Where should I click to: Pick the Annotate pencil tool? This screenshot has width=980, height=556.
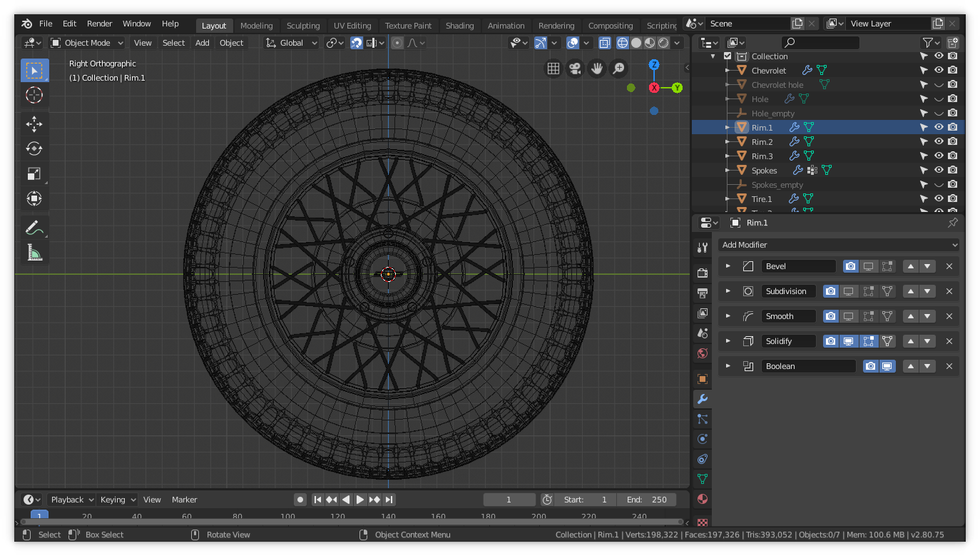(x=34, y=228)
